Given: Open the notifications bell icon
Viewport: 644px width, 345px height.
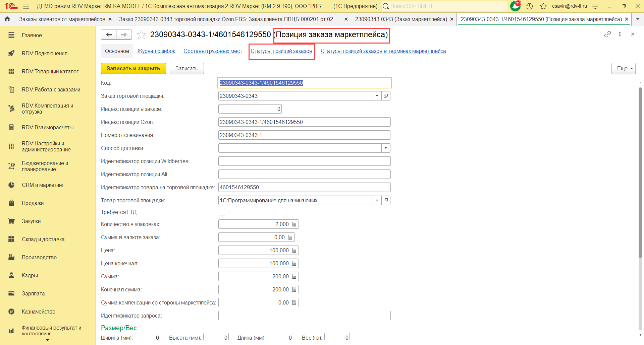Looking at the screenshot, I should (x=515, y=6).
